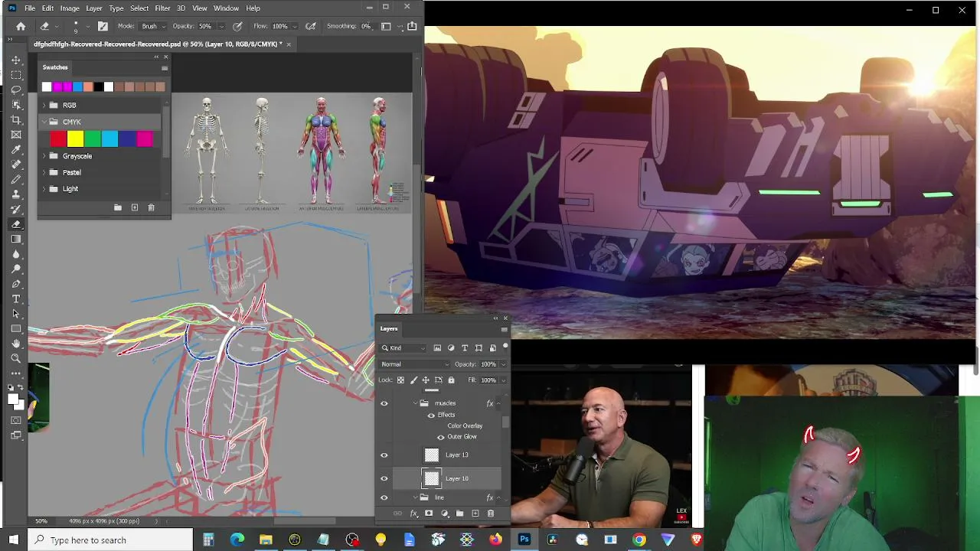Viewport: 980px width, 551px height.
Task: Select the Blur tool
Action: [x=16, y=254]
